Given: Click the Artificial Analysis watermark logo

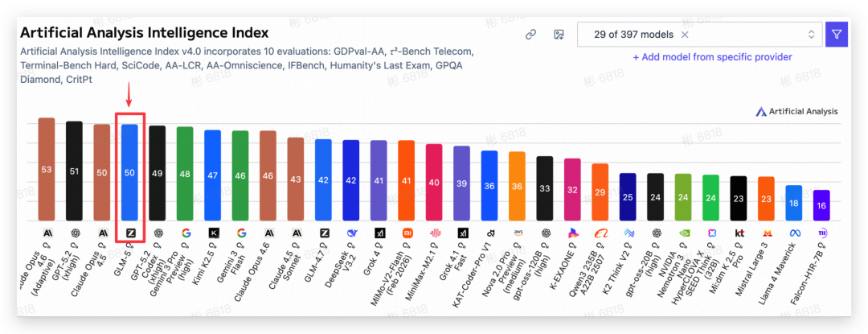Looking at the screenshot, I should click(796, 112).
